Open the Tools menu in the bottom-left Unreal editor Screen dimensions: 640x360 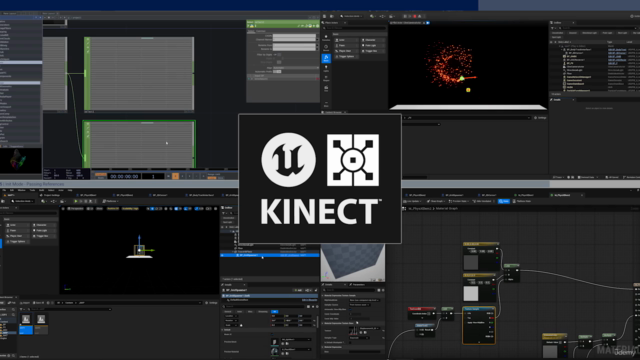click(32, 190)
